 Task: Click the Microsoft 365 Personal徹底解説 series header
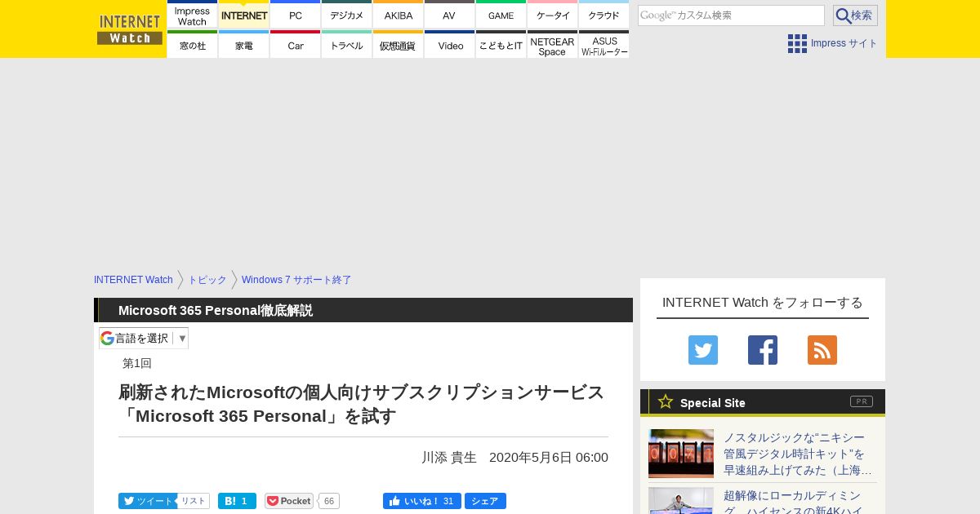pos(216,310)
